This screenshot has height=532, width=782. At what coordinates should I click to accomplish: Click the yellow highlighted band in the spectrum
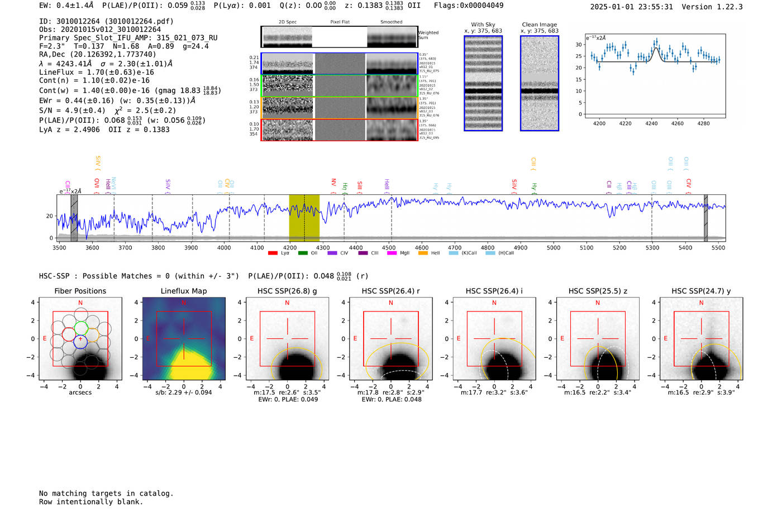point(304,218)
